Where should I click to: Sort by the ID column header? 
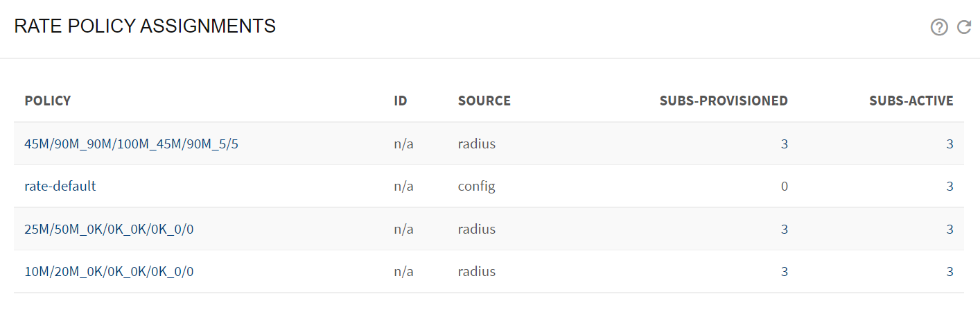(x=401, y=101)
